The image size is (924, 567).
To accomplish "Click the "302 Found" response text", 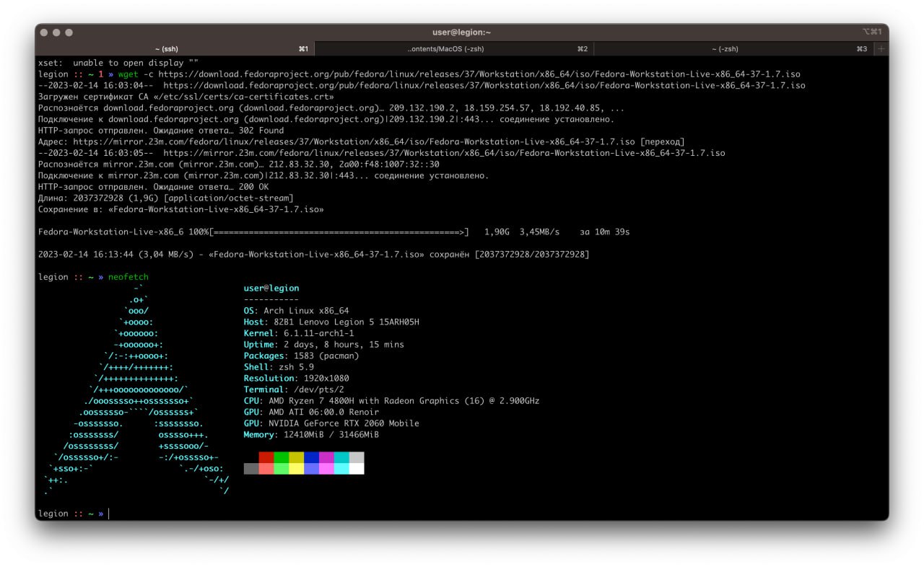I will point(261,131).
